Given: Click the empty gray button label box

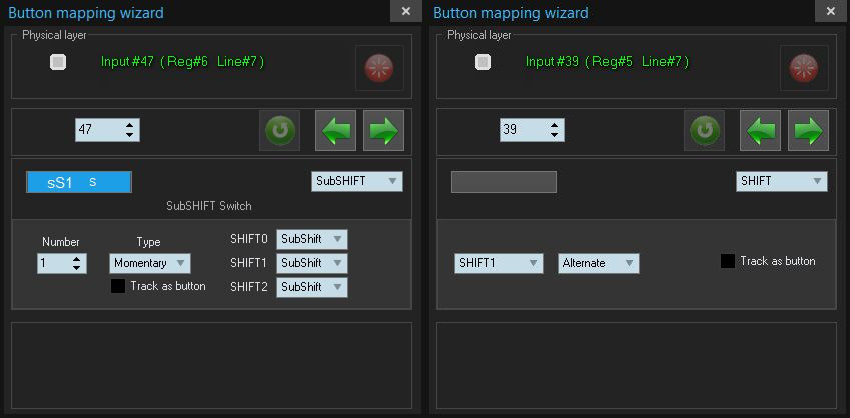Looking at the screenshot, I should tap(504, 182).
